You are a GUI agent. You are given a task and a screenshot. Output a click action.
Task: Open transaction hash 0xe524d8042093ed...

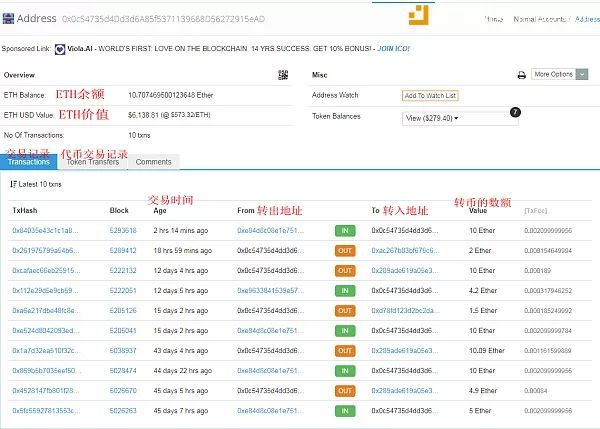[46, 331]
